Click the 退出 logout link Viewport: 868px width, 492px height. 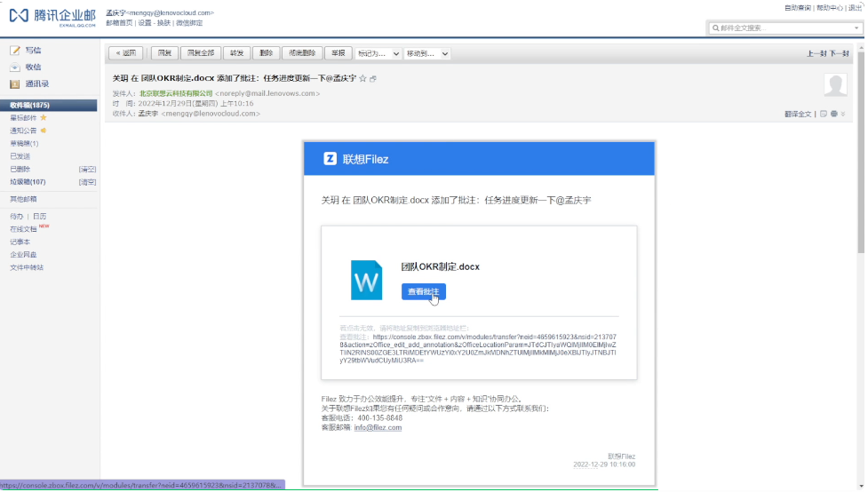(856, 8)
